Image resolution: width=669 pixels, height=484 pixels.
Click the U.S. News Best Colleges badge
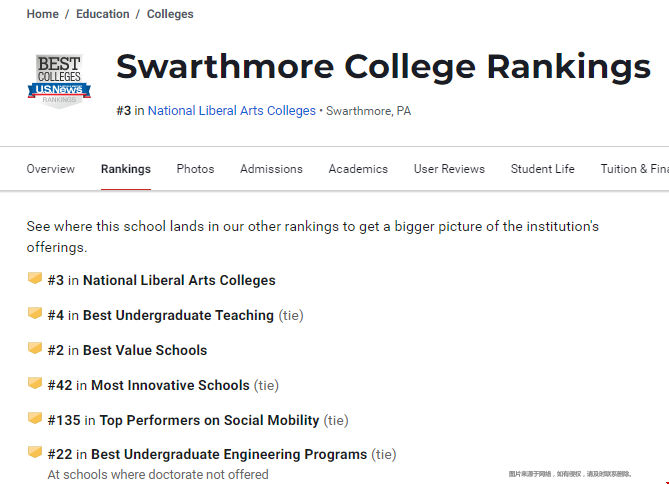point(58,82)
